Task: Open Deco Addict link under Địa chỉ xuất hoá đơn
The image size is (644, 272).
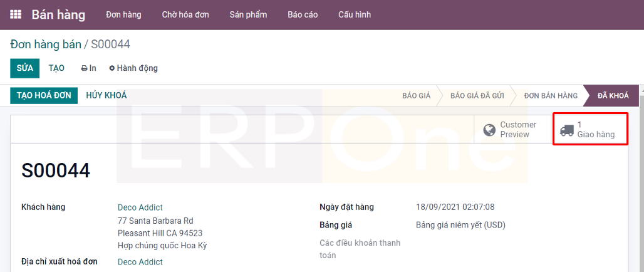Action: (x=140, y=262)
